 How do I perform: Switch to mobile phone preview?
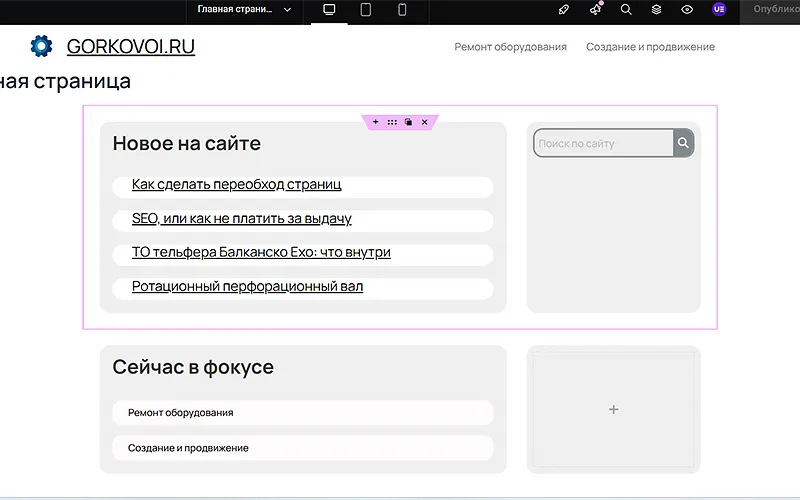[x=402, y=10]
